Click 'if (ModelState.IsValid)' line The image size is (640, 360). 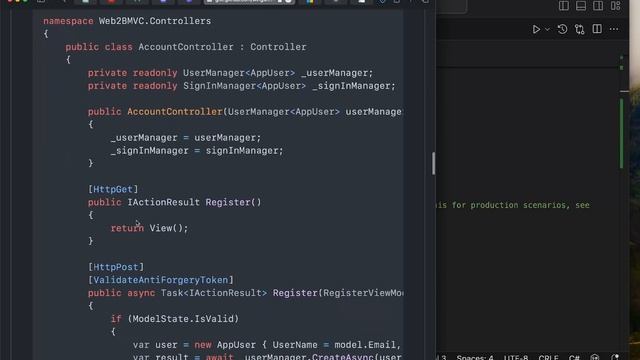pyautogui.click(x=175, y=319)
